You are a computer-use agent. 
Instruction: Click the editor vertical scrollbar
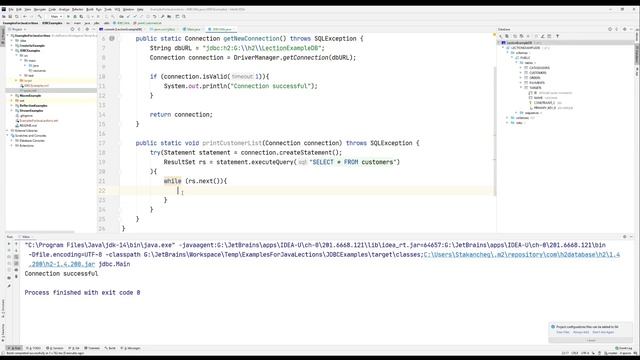495,131
